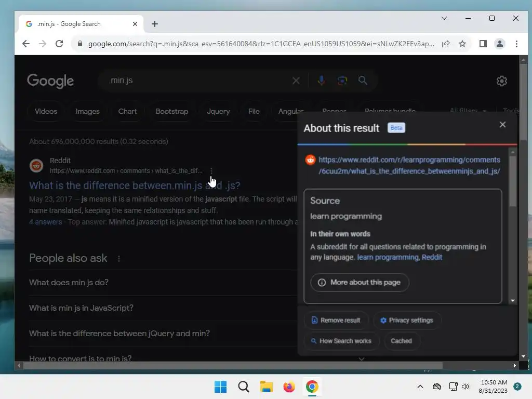Open the 'Cached' version button
The height and width of the screenshot is (399, 532).
point(402,341)
